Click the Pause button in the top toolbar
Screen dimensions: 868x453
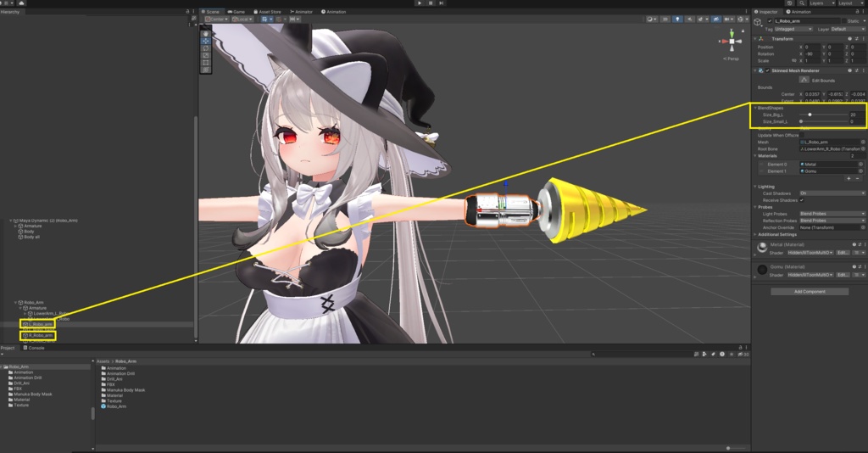coord(431,3)
